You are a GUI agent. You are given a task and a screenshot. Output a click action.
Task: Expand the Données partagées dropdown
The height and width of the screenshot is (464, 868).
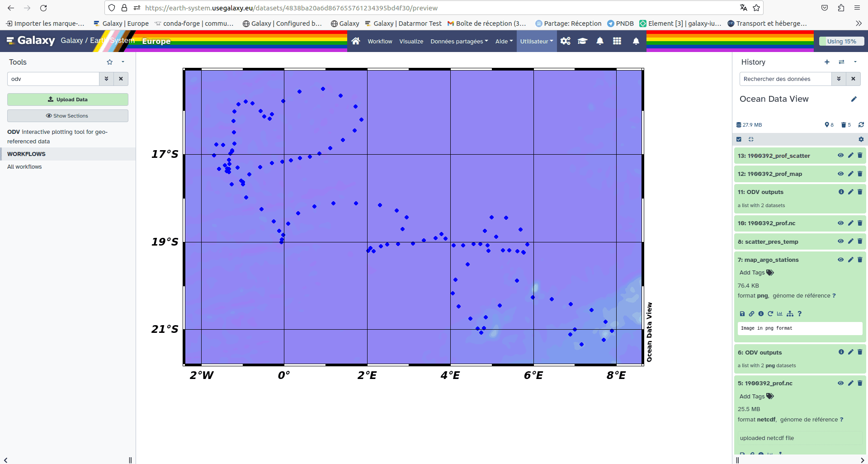459,41
